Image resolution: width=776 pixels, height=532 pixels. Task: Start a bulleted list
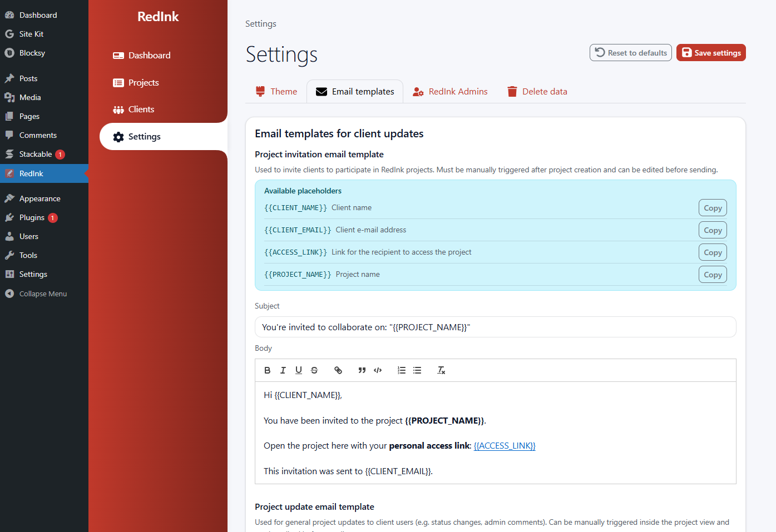(417, 370)
